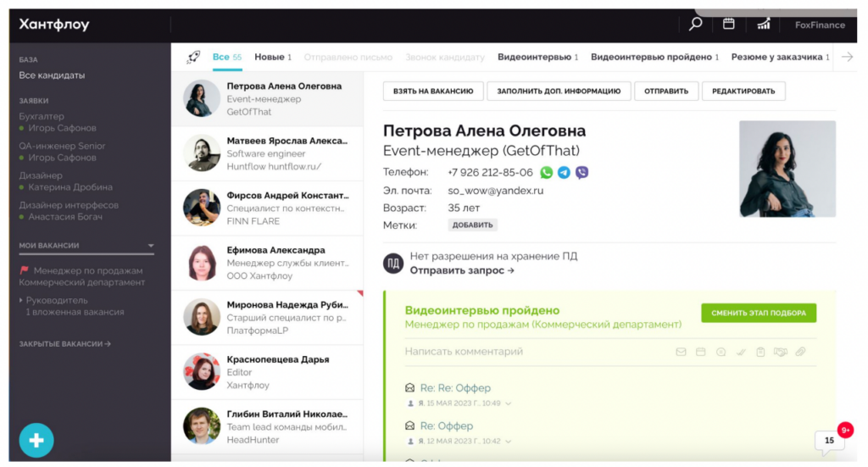The width and height of the screenshot is (868, 467).
Task: Click the rocket icon beside stage tabs
Action: click(x=192, y=57)
